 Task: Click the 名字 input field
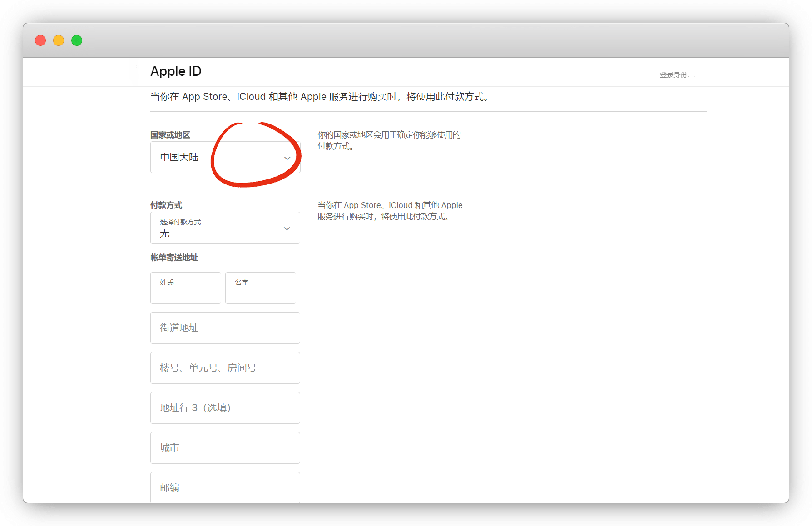coord(261,288)
